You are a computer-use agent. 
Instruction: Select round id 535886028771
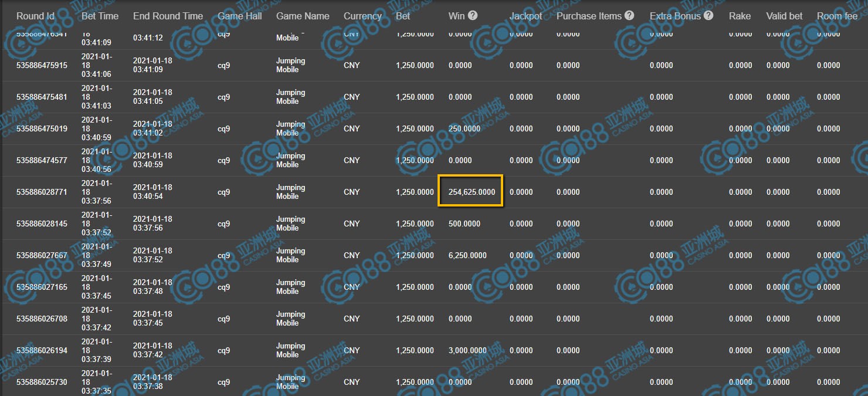[42, 192]
